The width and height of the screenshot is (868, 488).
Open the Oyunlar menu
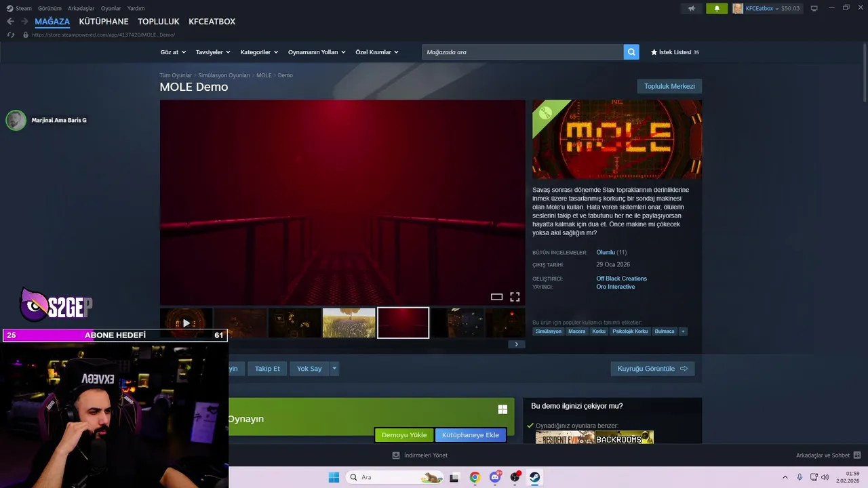coord(111,8)
